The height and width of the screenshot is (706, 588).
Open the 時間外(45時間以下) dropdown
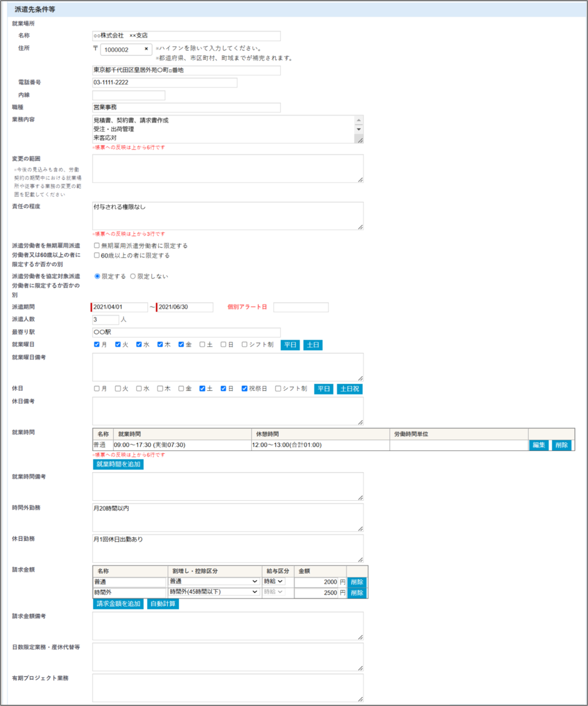(x=214, y=592)
